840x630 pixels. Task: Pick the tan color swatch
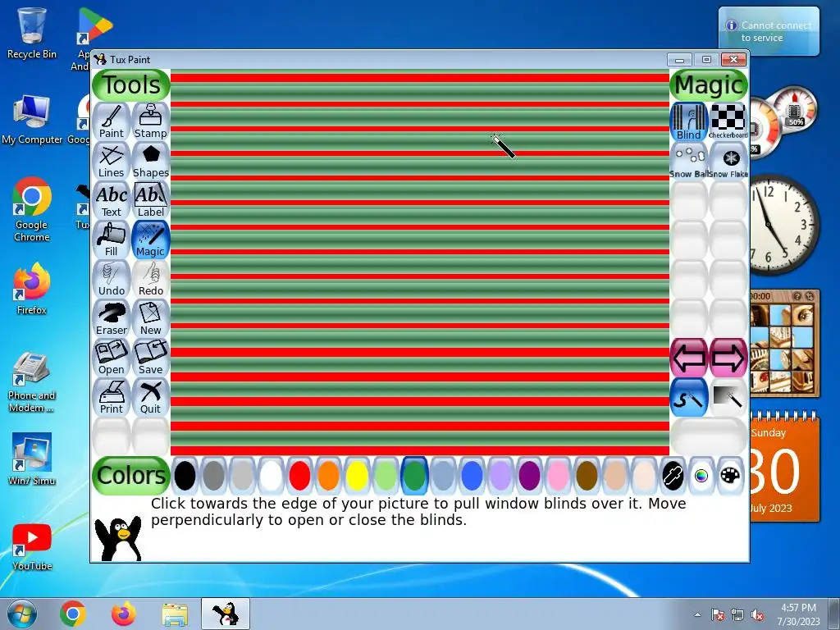(x=615, y=475)
